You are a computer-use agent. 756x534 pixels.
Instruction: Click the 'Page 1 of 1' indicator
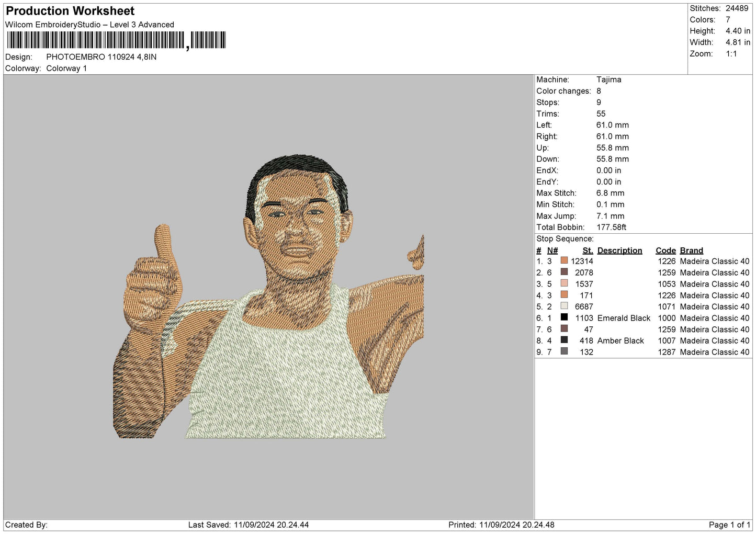pos(729,525)
